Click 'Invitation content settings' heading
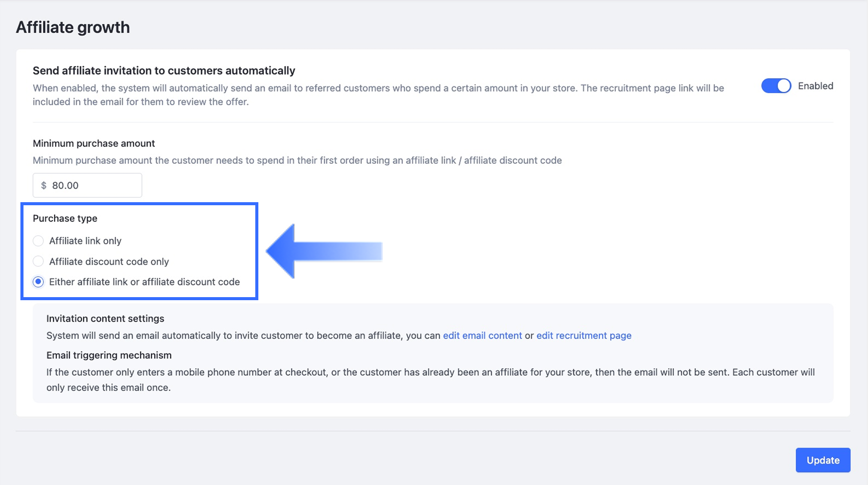This screenshot has height=485, width=868. [105, 319]
